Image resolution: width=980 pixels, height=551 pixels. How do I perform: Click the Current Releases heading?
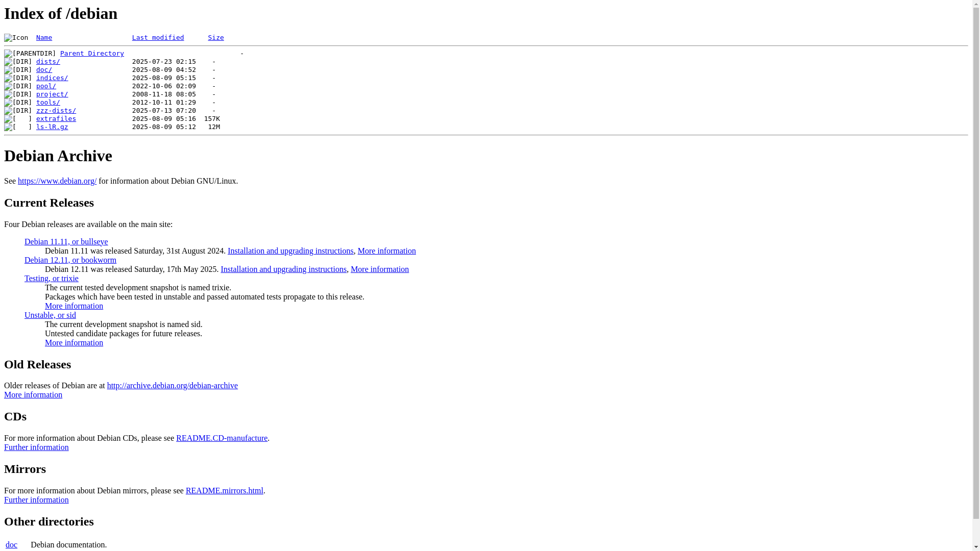(x=49, y=203)
